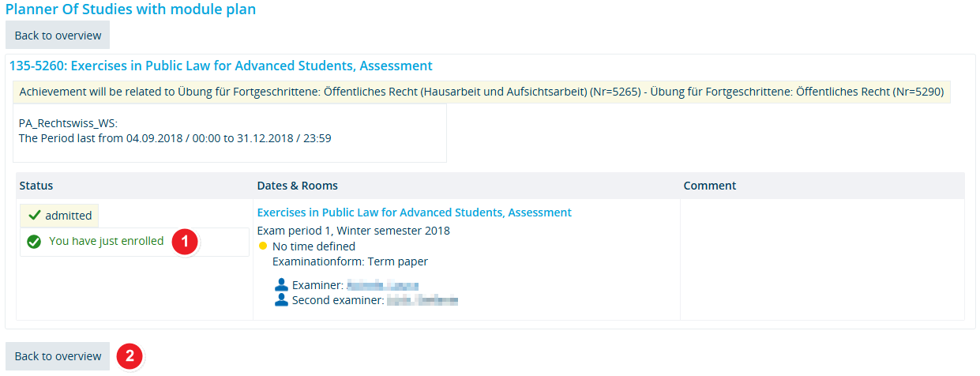
Task: Click the person icon beside Examiner
Action: 282,285
